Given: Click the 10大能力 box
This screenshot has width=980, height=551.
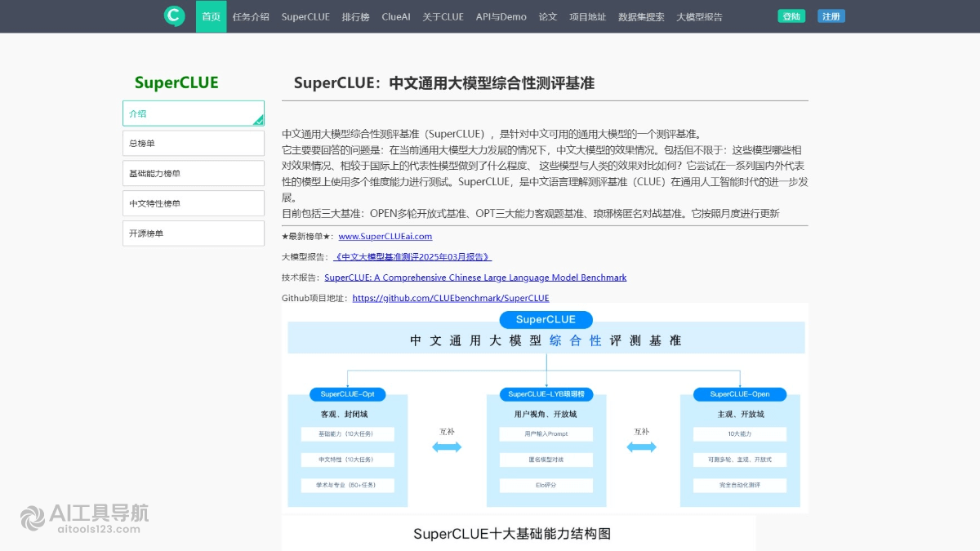Looking at the screenshot, I should [x=740, y=434].
